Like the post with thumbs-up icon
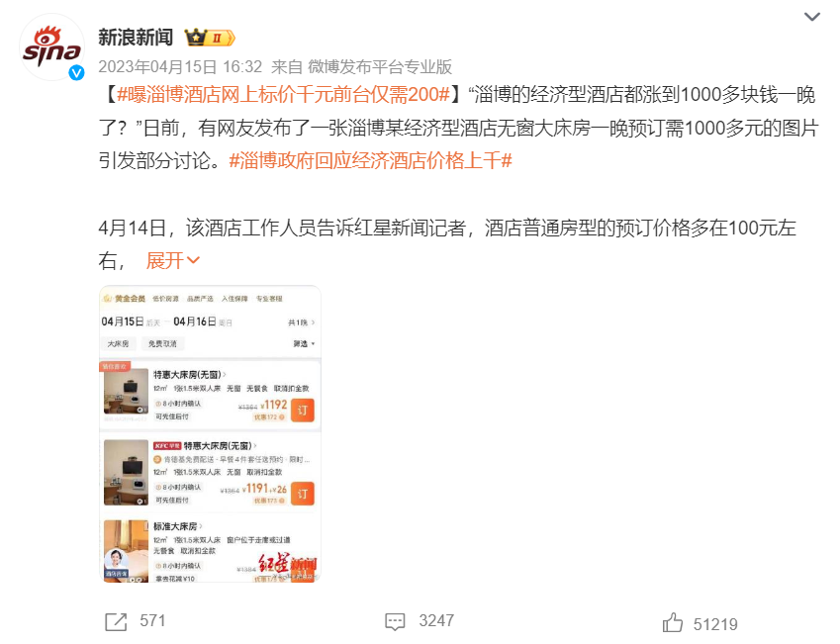 [673, 623]
